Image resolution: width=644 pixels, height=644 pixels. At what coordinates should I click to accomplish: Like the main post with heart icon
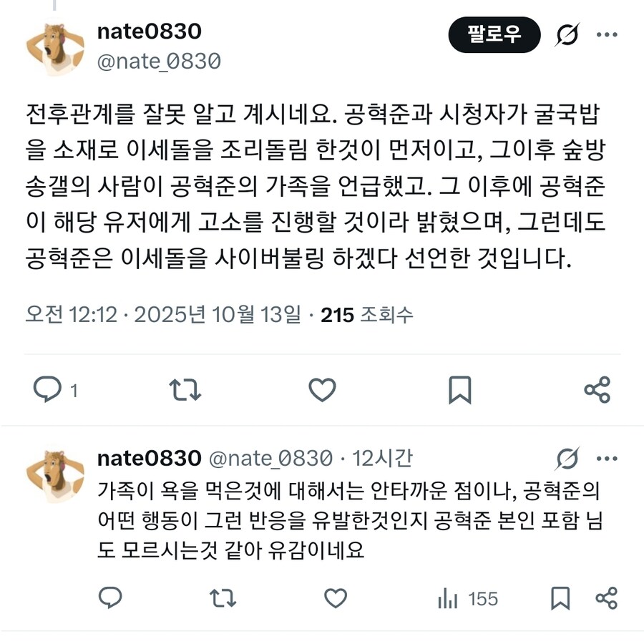tap(323, 389)
